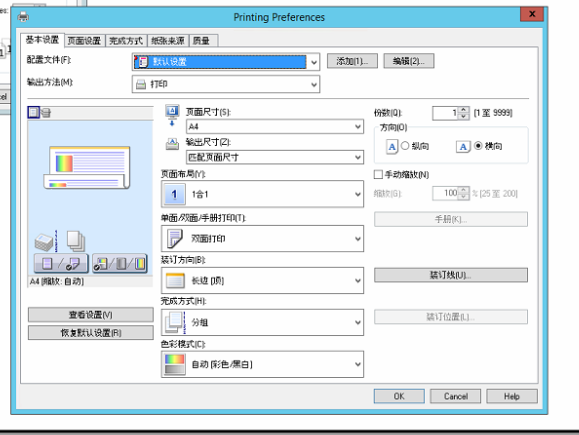Image resolution: width=579 pixels, height=435 pixels.
Task: Select the 纵向 portrait radio button
Action: 405,146
